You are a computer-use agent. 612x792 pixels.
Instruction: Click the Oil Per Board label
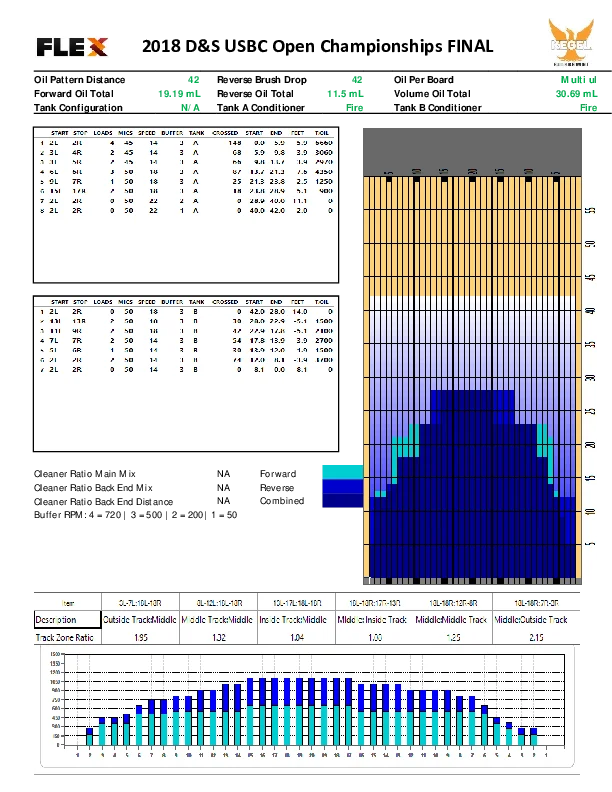424,80
